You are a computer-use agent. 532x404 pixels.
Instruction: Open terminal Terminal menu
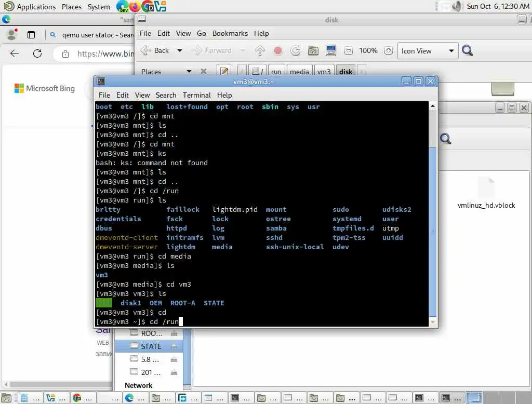[x=197, y=95]
